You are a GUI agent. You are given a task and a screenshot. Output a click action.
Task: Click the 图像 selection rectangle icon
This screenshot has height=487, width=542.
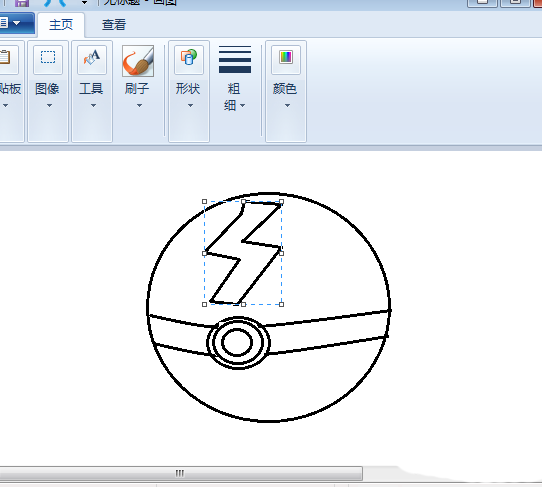tap(48, 58)
